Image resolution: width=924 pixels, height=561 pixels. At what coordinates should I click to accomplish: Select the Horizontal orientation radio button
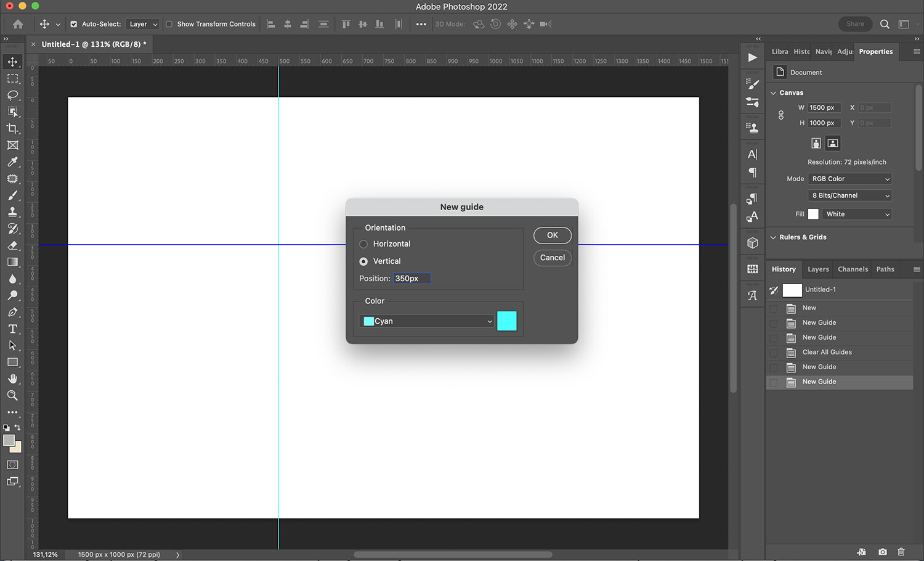click(x=363, y=244)
